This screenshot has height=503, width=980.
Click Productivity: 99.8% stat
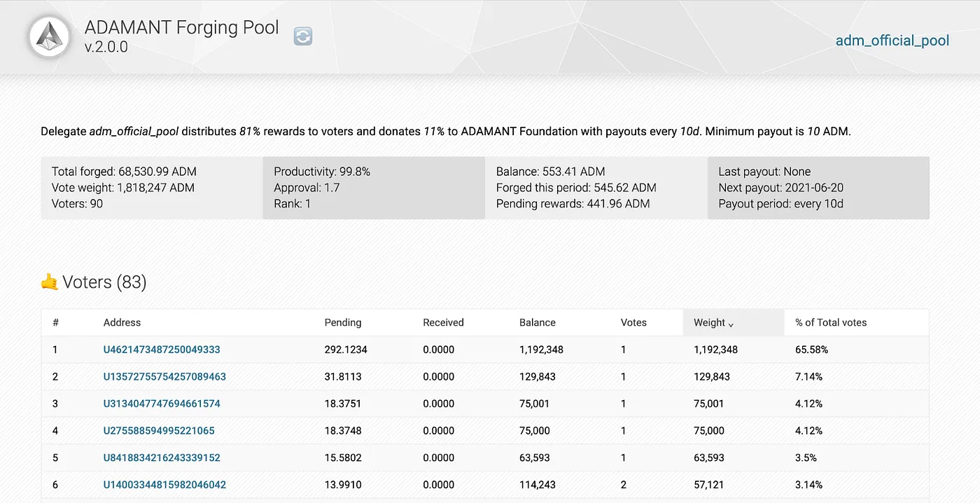click(322, 172)
